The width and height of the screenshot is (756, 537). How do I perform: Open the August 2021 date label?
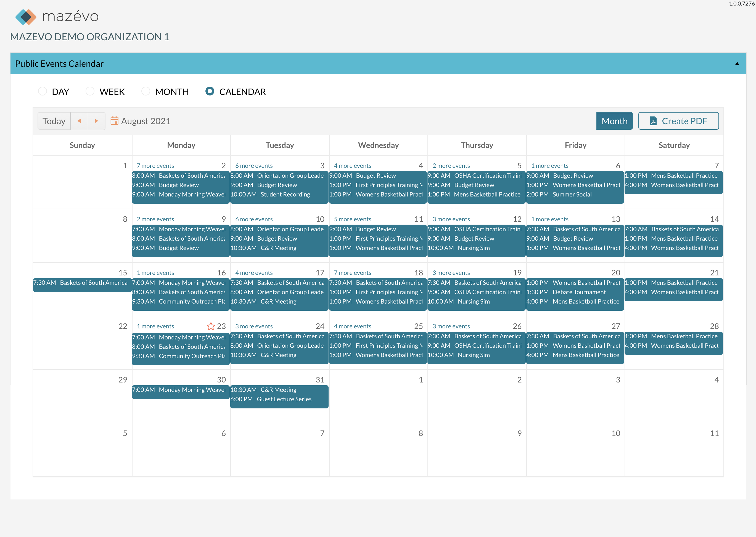point(146,121)
